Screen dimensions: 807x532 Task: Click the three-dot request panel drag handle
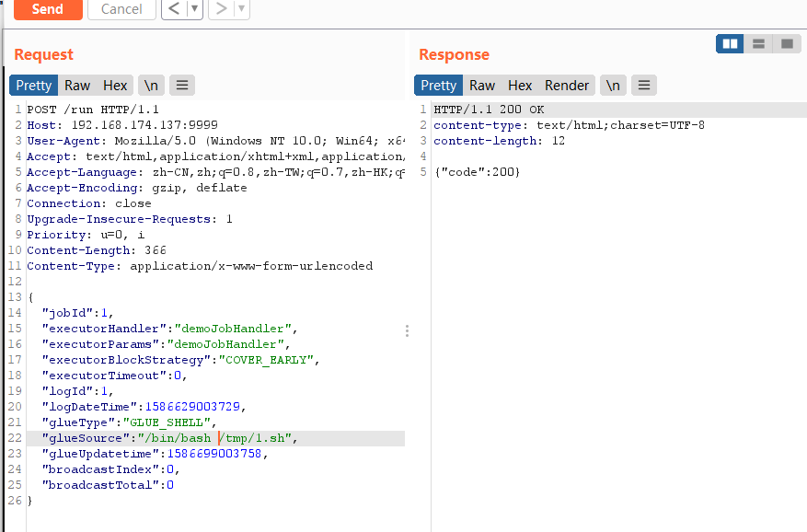click(407, 330)
